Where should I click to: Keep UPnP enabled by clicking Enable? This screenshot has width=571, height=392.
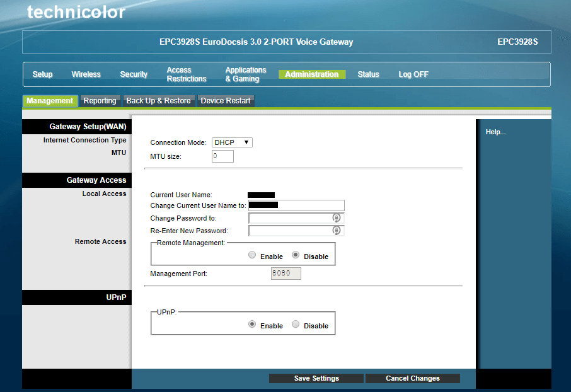point(251,323)
